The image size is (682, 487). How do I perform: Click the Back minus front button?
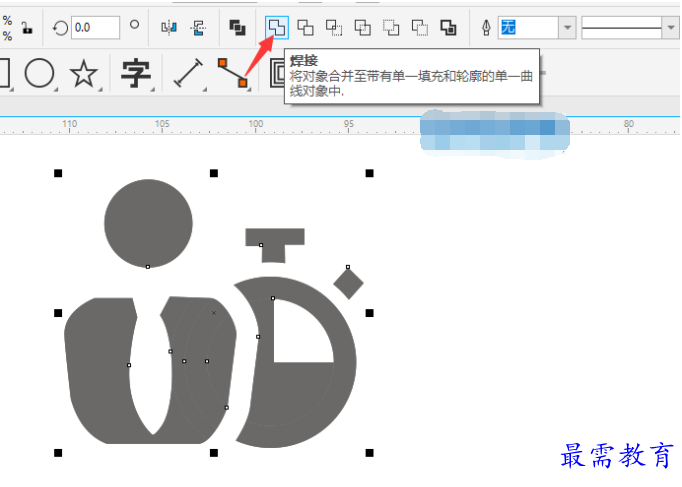pos(420,28)
